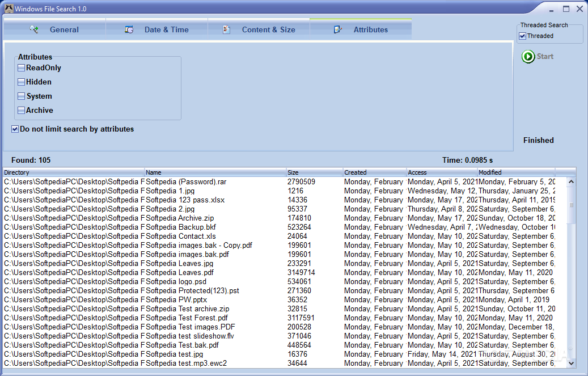This screenshot has height=376, width=588.
Task: Open the General tab
Action: (x=55, y=29)
